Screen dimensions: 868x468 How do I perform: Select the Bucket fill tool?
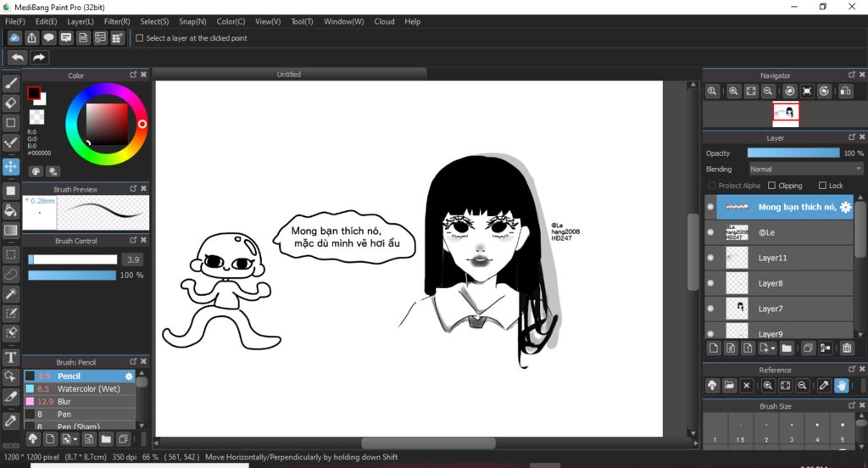pyautogui.click(x=10, y=210)
